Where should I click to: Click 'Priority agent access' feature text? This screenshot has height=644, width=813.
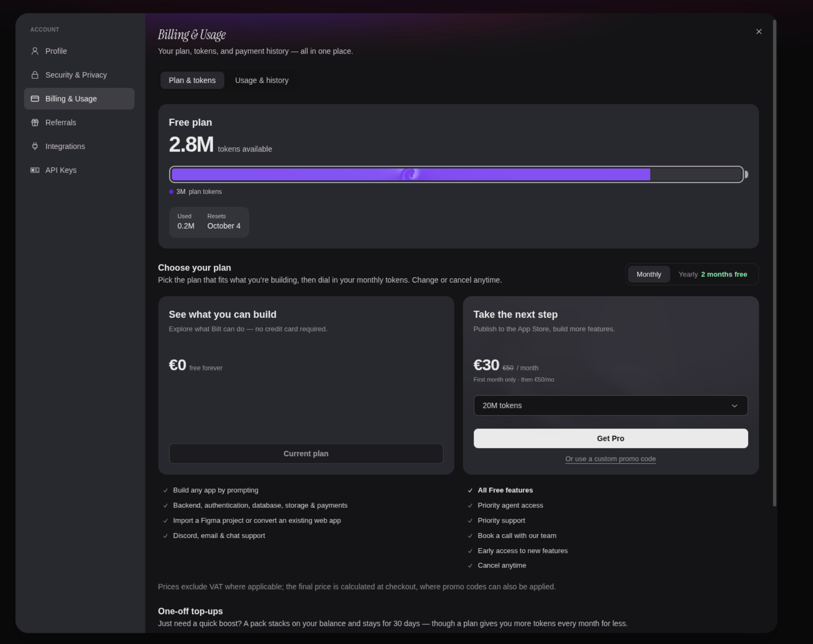(x=510, y=506)
